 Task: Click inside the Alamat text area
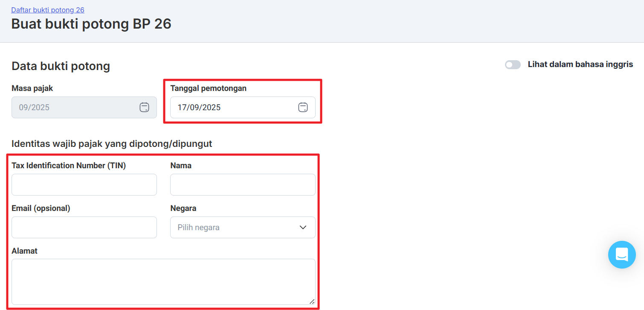click(x=163, y=281)
